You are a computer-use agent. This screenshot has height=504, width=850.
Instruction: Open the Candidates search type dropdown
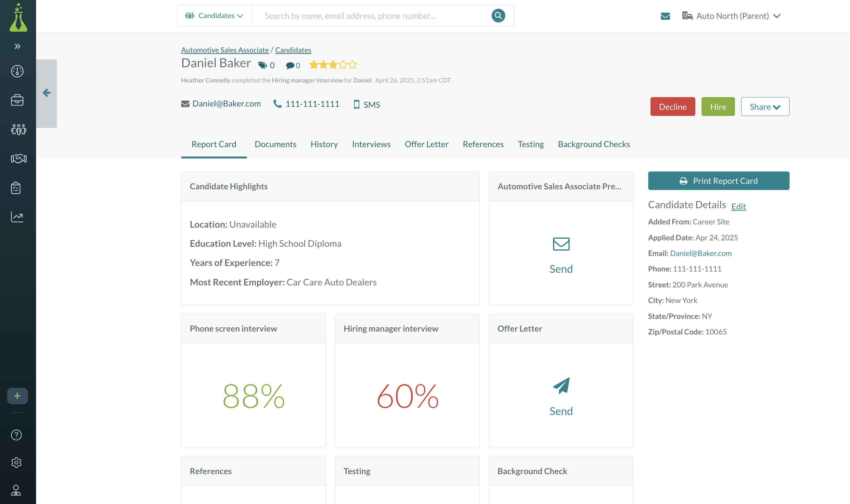click(214, 16)
